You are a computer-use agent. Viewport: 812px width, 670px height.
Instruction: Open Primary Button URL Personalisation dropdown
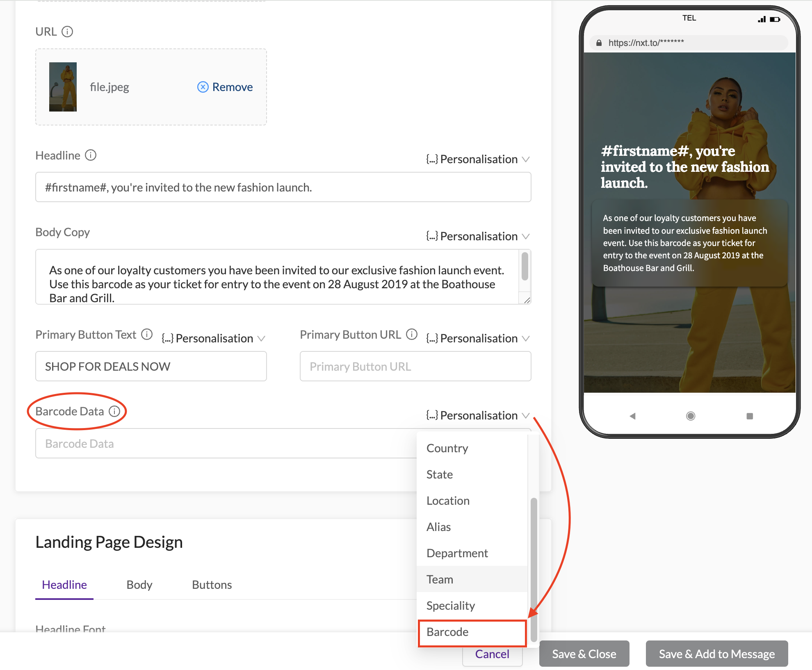tap(478, 338)
